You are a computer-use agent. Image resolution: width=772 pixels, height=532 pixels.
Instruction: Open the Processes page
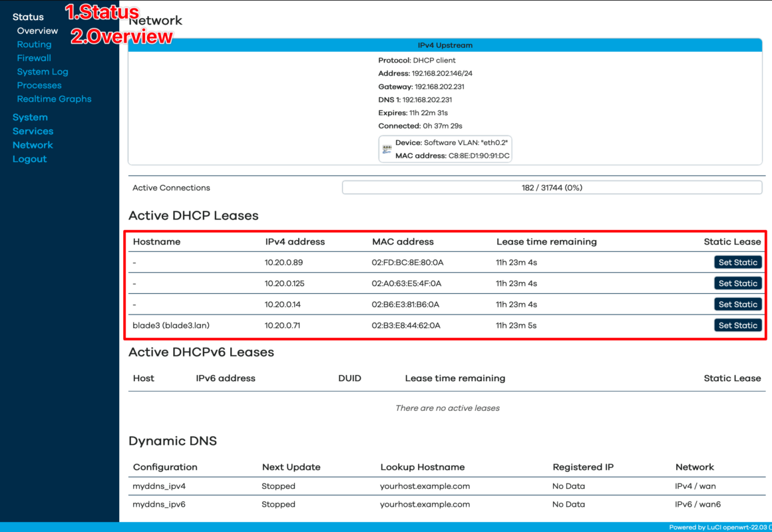[39, 85]
